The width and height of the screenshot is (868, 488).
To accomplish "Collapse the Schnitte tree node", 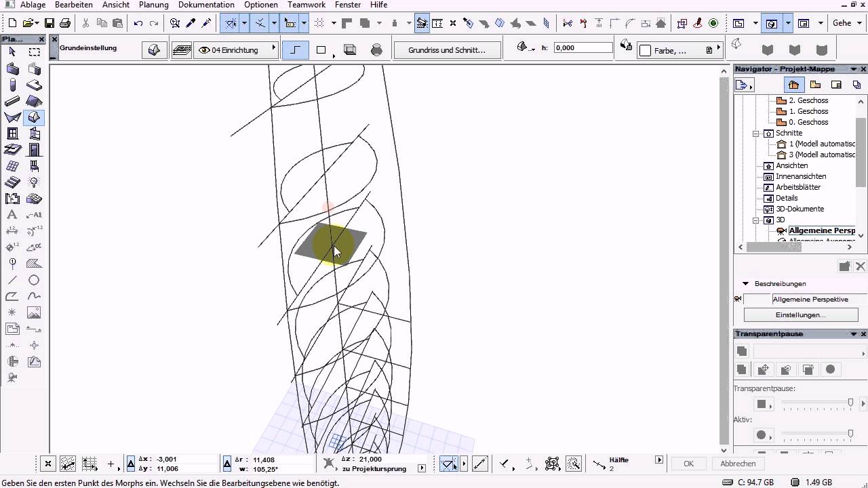I will [x=756, y=134].
